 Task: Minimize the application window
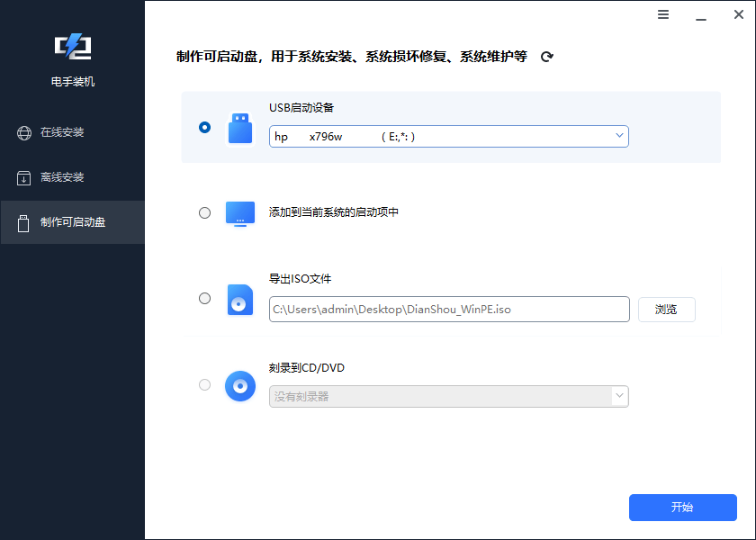(x=697, y=14)
